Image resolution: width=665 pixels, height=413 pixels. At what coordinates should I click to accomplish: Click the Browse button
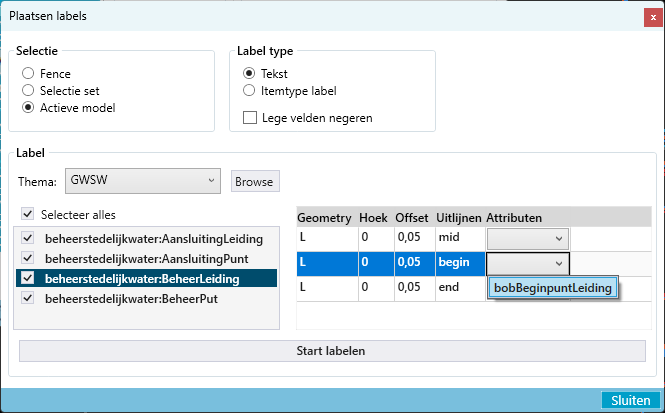coord(255,181)
